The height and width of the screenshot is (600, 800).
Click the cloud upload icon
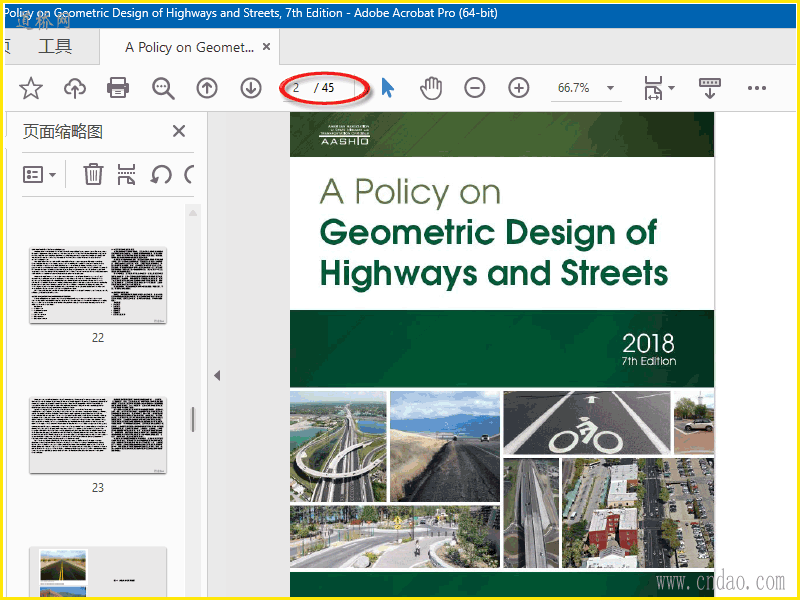(x=75, y=88)
